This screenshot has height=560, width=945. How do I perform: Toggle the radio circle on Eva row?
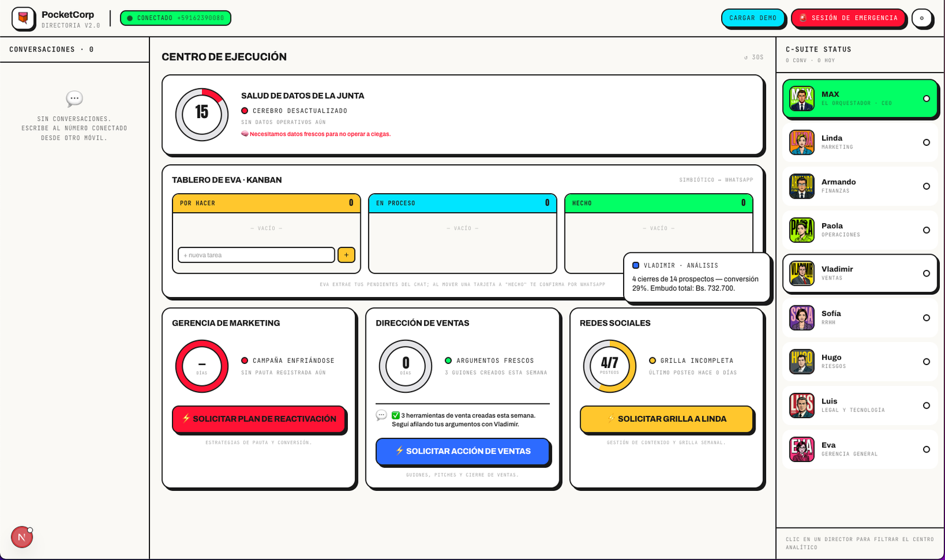(x=926, y=449)
